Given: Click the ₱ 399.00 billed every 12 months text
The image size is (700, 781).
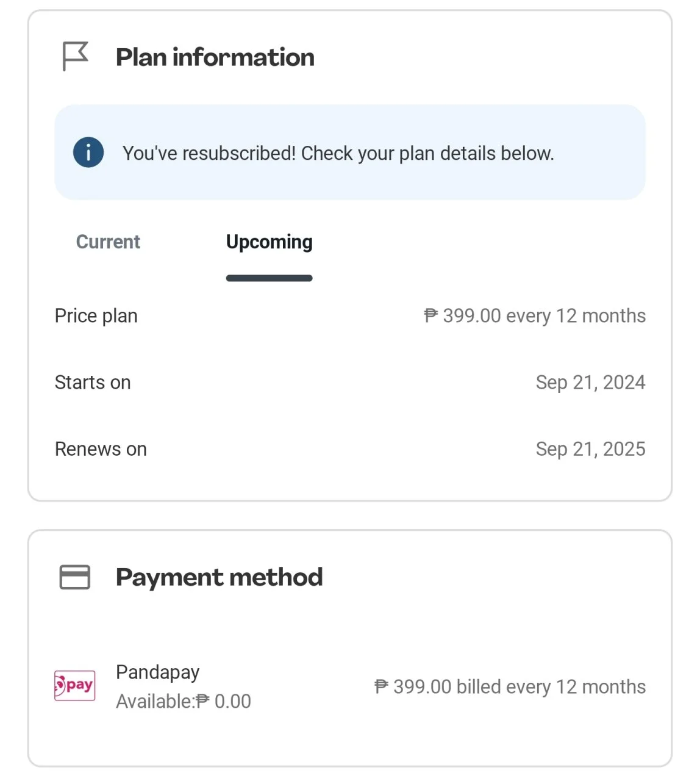Looking at the screenshot, I should 510,687.
